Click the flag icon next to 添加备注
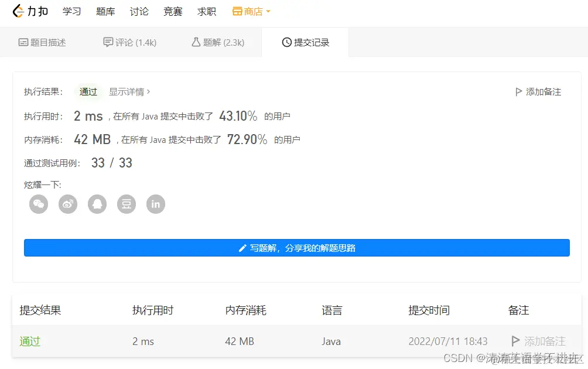The height and width of the screenshot is (369, 588). (518, 91)
